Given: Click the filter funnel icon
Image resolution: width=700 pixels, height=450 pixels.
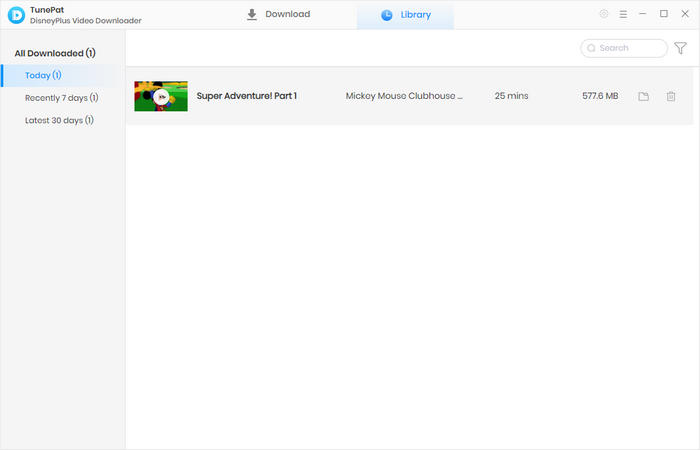Looking at the screenshot, I should 680,48.
